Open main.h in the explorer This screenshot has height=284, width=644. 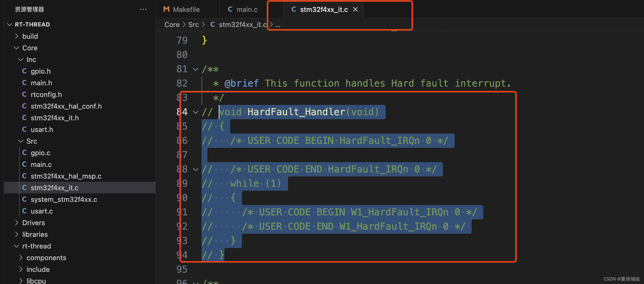[x=80, y=83]
